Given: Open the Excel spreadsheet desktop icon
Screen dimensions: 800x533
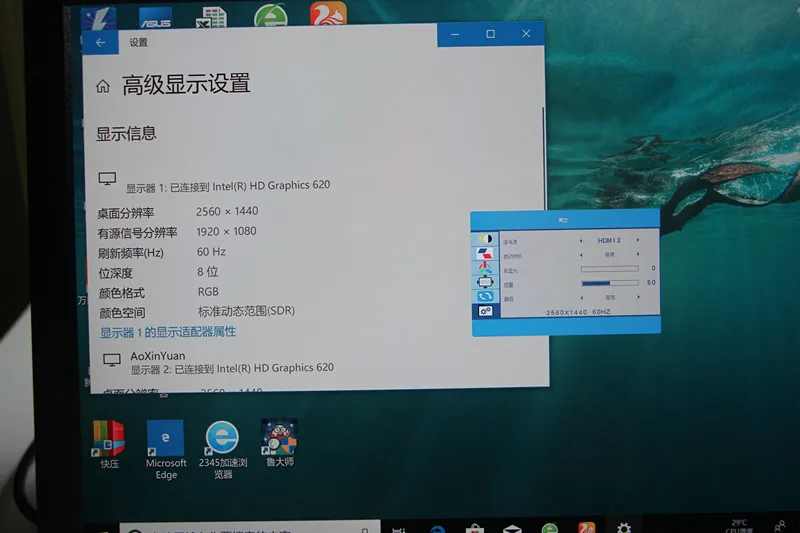Looking at the screenshot, I should point(211,17).
